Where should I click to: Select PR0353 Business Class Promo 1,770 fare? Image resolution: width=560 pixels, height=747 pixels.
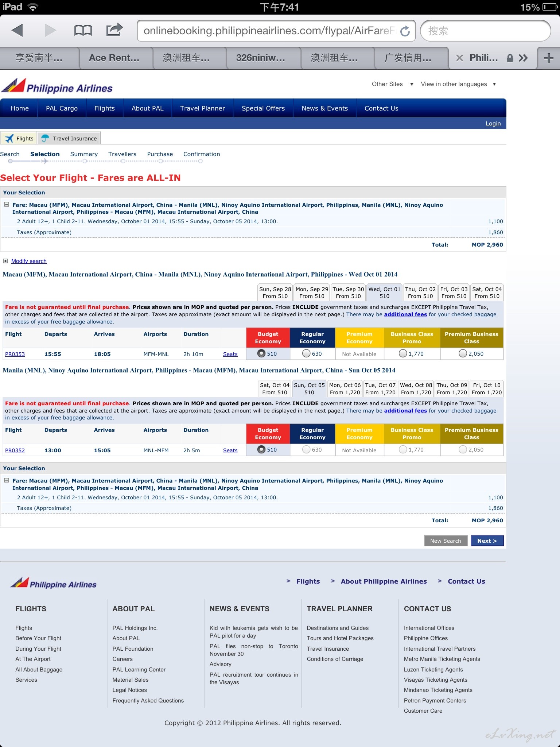(403, 353)
